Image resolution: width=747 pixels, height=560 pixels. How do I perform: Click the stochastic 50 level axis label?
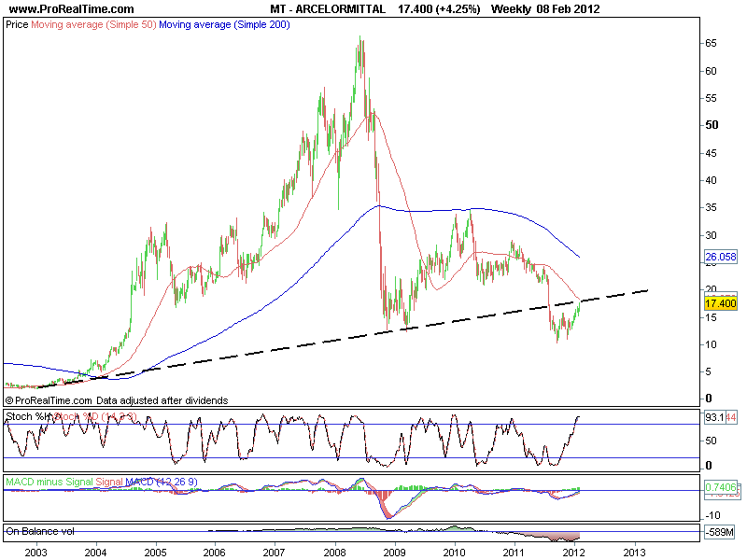[x=711, y=441]
